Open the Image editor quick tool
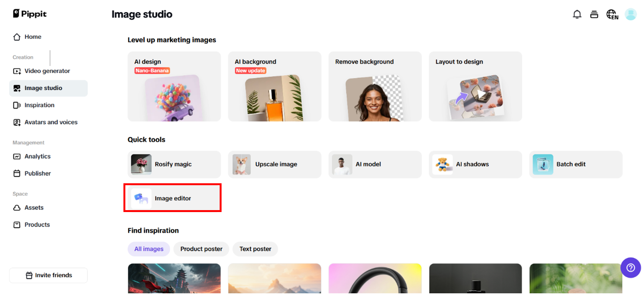Screen dimensions: 644x296 click(172, 198)
